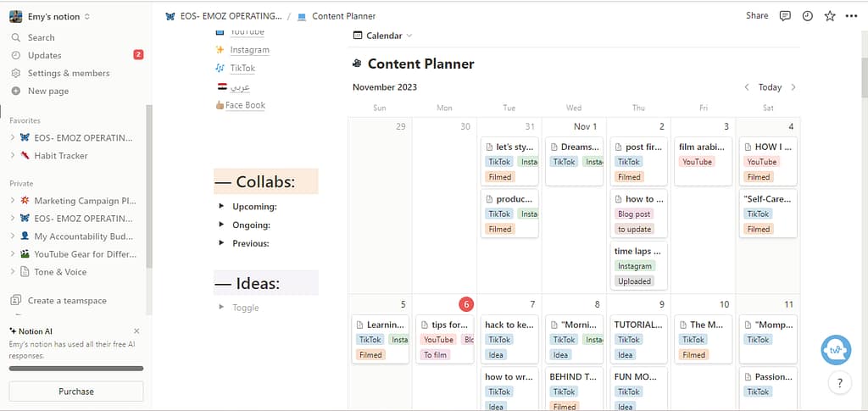Image resolution: width=868 pixels, height=411 pixels.
Task: Open Updates in the sidebar
Action: pyautogui.click(x=44, y=55)
